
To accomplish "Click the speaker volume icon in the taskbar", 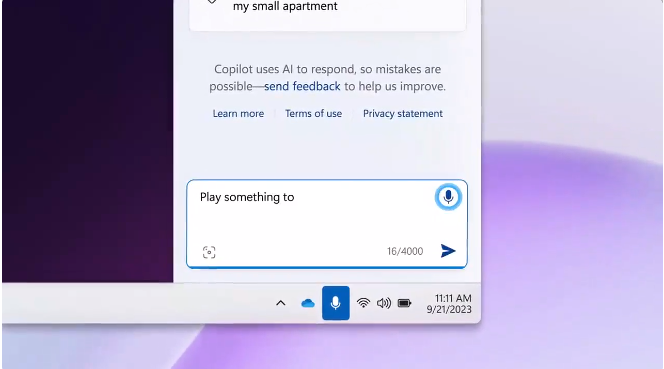I will click(x=384, y=303).
